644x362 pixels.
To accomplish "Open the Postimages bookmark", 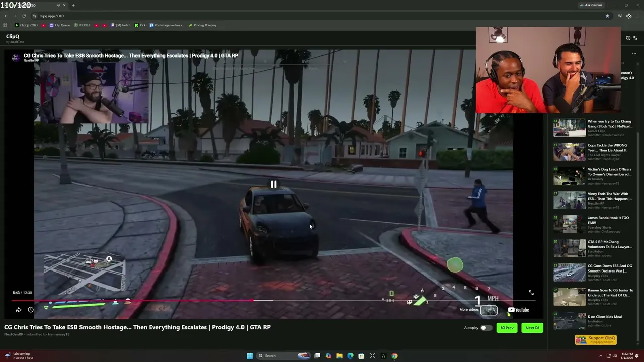I will pos(167,25).
